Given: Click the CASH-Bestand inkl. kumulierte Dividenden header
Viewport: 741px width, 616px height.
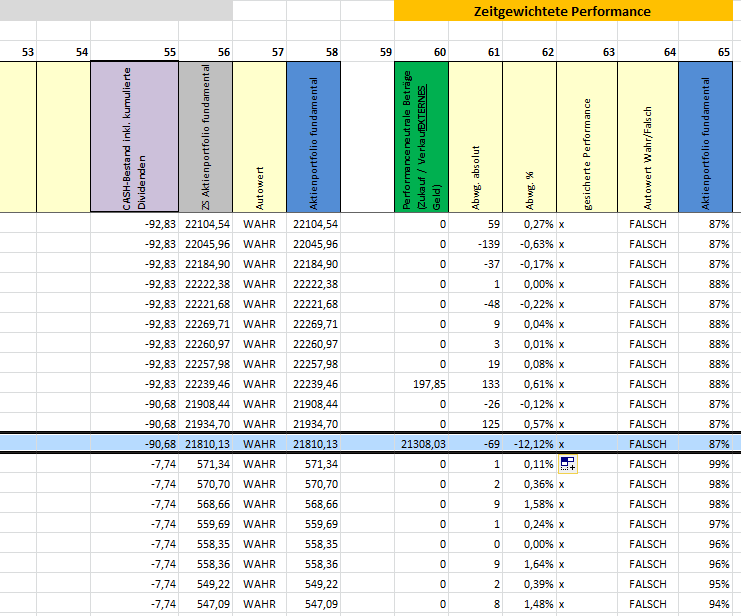Looking at the screenshot, I should 134,137.
